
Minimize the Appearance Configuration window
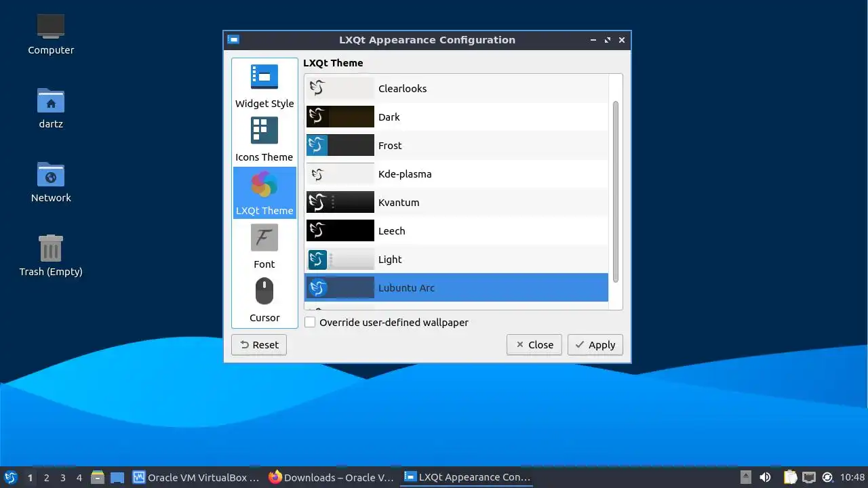[593, 40]
